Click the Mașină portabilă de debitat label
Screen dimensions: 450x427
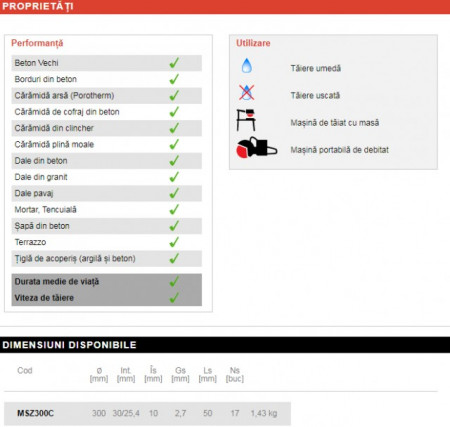339,150
